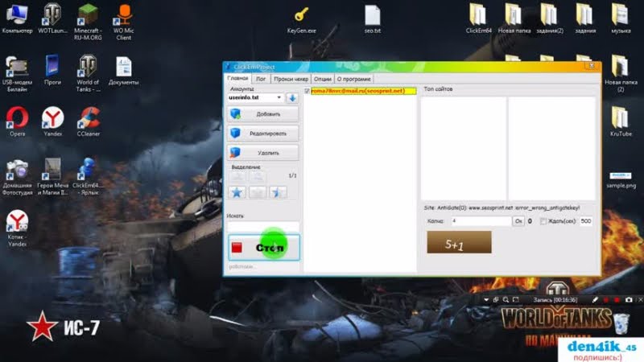
Task: Launch the Opera browser shortcut
Action: point(17,121)
